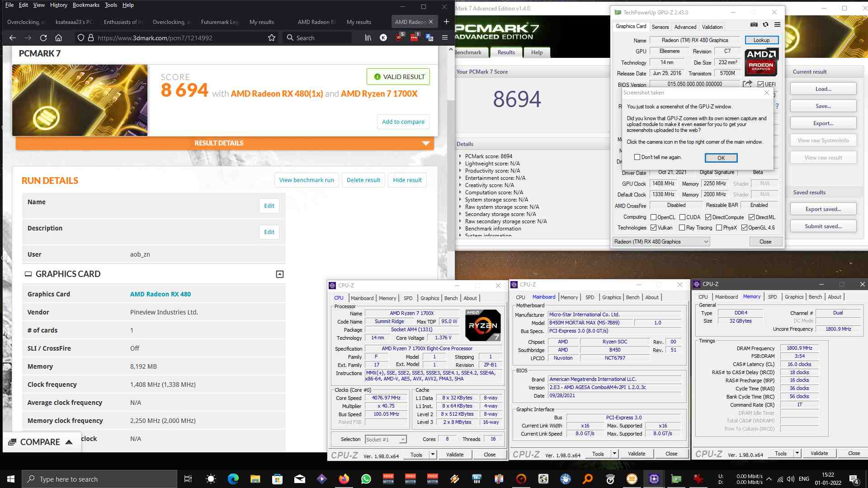The width and height of the screenshot is (868, 488).
Task: Click the PCMark 7 result thumbnail image
Action: (80, 100)
